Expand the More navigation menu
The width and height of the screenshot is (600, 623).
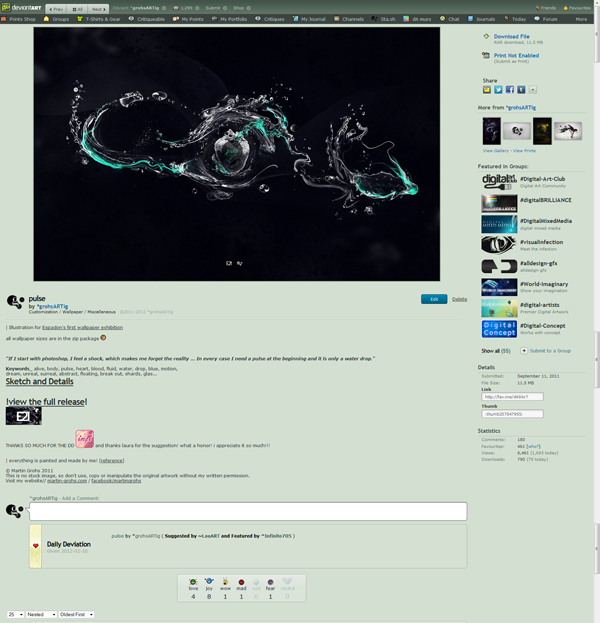click(581, 19)
